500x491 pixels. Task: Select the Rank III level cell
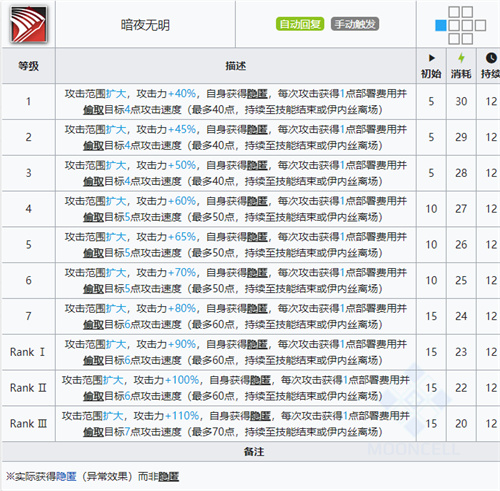click(x=29, y=424)
